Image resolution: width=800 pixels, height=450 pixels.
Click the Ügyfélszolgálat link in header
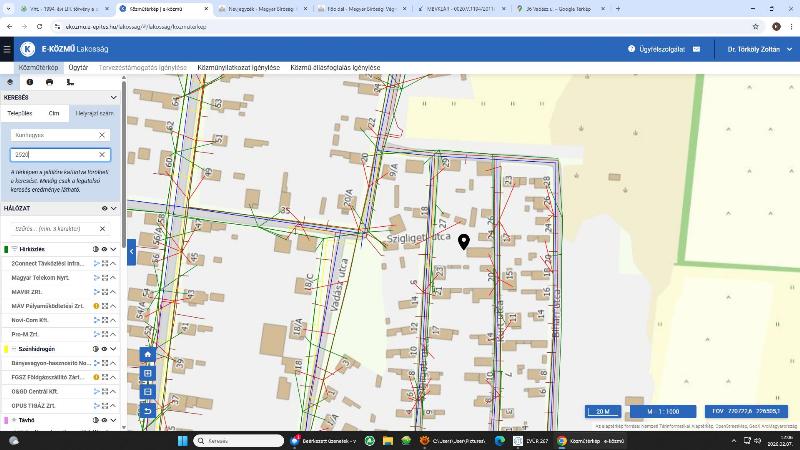658,49
